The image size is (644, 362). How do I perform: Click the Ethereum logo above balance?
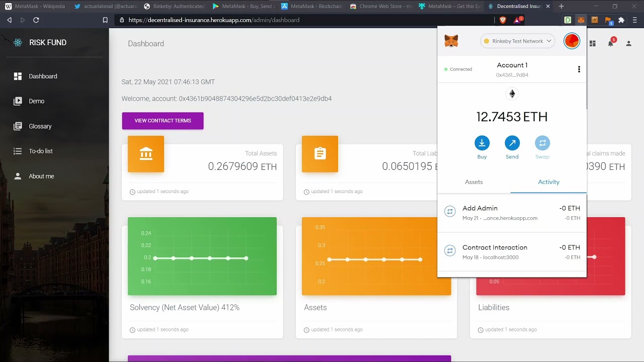tap(512, 94)
